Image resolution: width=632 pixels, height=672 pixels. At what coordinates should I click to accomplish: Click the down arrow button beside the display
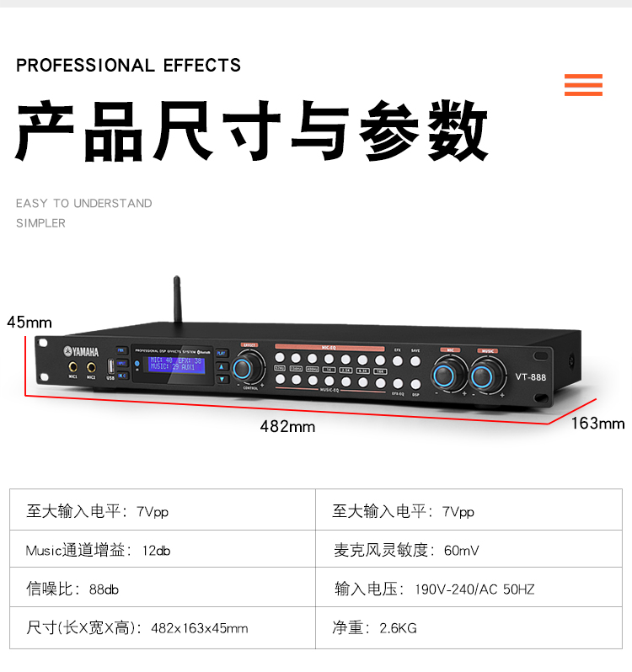click(222, 379)
